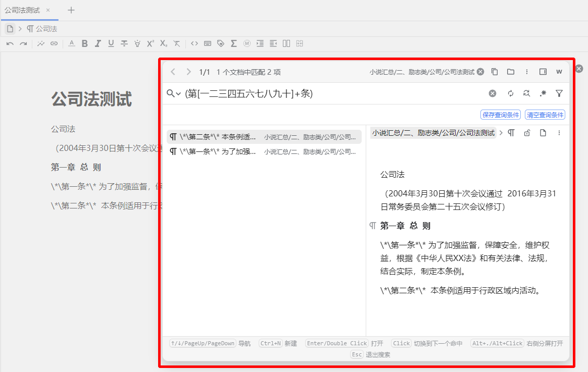Click 清空查询条件 button
588x372 pixels.
pyautogui.click(x=545, y=115)
